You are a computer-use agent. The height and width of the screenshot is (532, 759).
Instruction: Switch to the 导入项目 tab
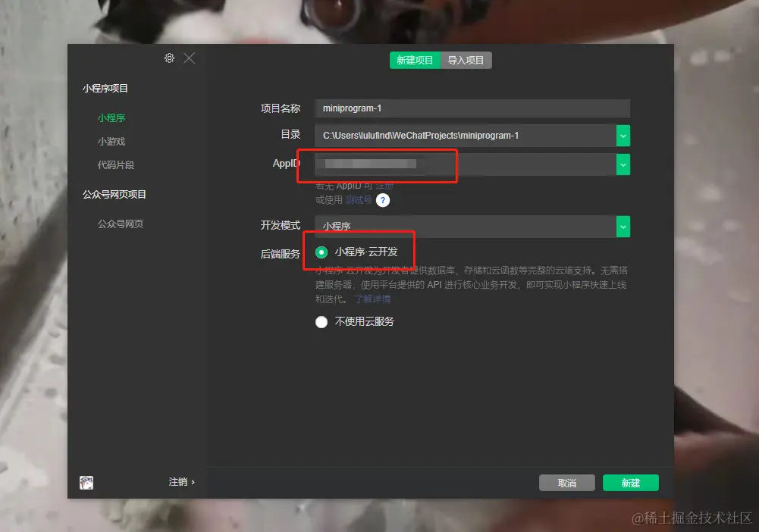(466, 61)
